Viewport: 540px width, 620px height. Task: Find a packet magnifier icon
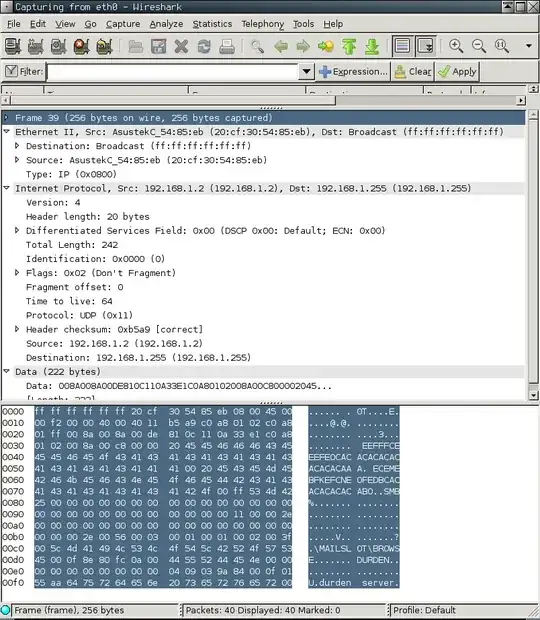[258, 46]
